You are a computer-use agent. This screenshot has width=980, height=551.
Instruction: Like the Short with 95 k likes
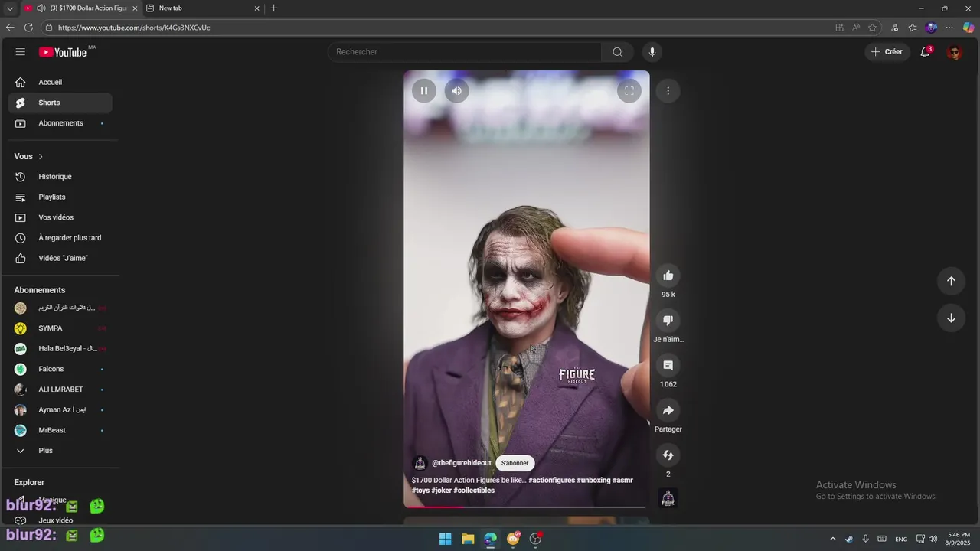(668, 275)
